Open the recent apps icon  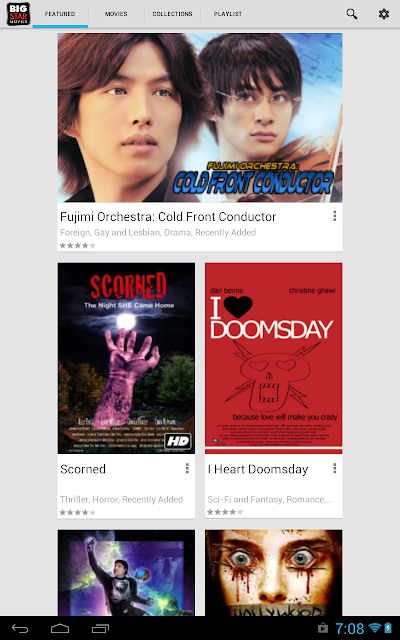point(100,629)
